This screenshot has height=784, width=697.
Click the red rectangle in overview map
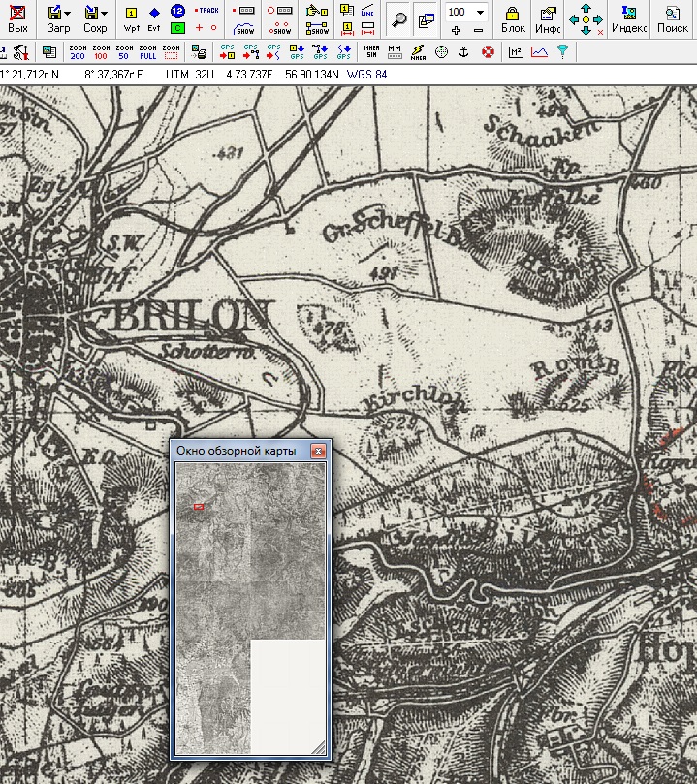pyautogui.click(x=199, y=506)
